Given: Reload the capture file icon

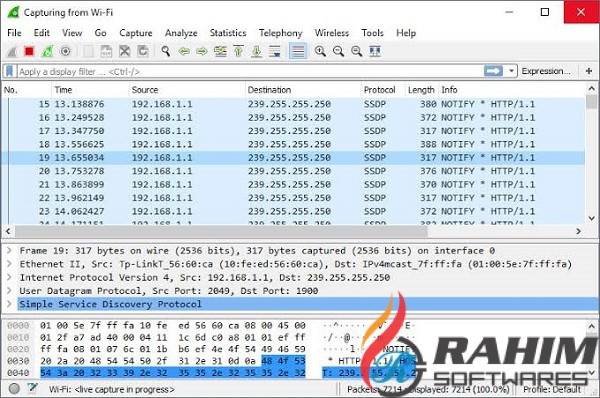Looking at the screenshot, I should pos(143,51).
